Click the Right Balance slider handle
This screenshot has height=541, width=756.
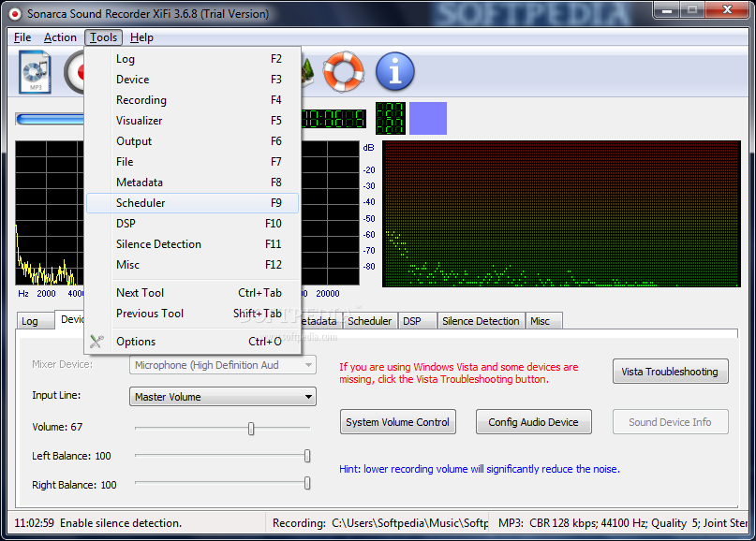pyautogui.click(x=307, y=483)
